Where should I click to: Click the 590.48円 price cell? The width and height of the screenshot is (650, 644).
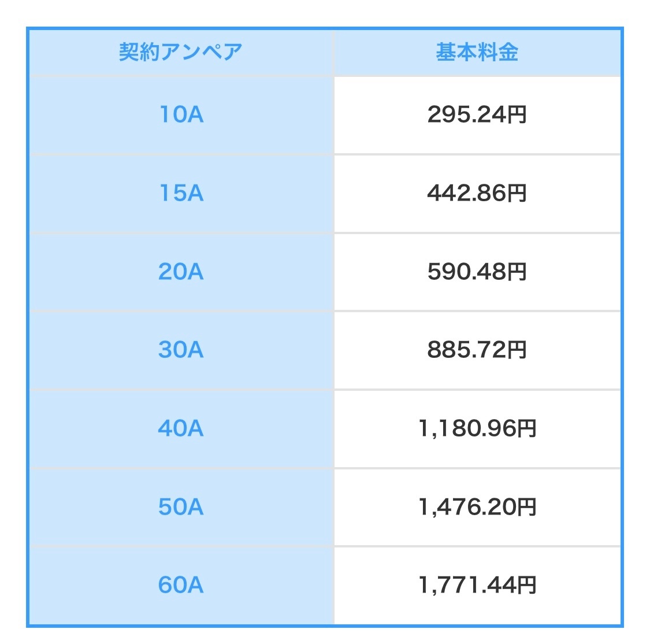click(477, 272)
